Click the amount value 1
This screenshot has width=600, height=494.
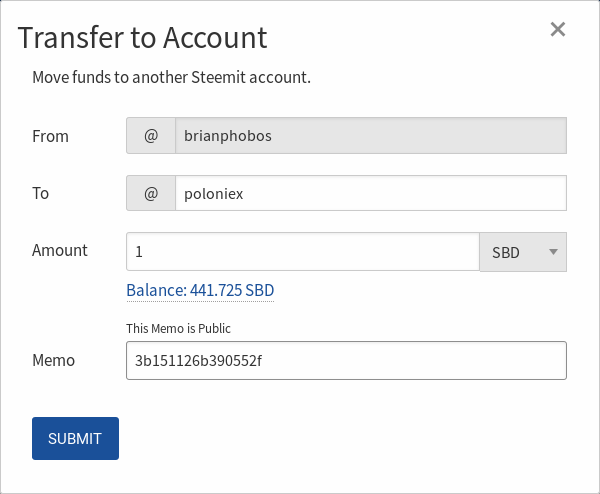[140, 252]
